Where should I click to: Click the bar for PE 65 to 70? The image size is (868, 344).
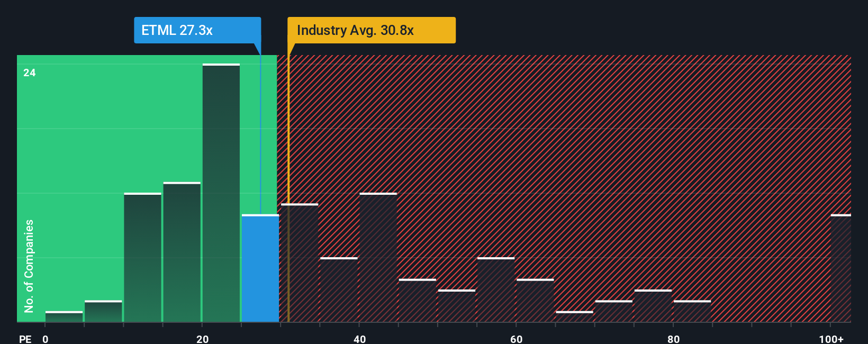click(x=575, y=317)
